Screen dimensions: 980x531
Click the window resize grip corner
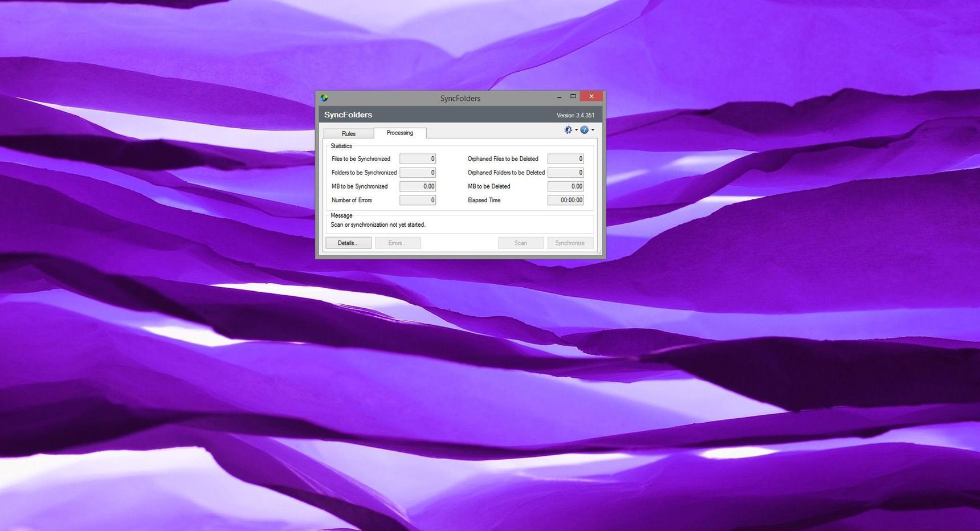[x=599, y=252]
